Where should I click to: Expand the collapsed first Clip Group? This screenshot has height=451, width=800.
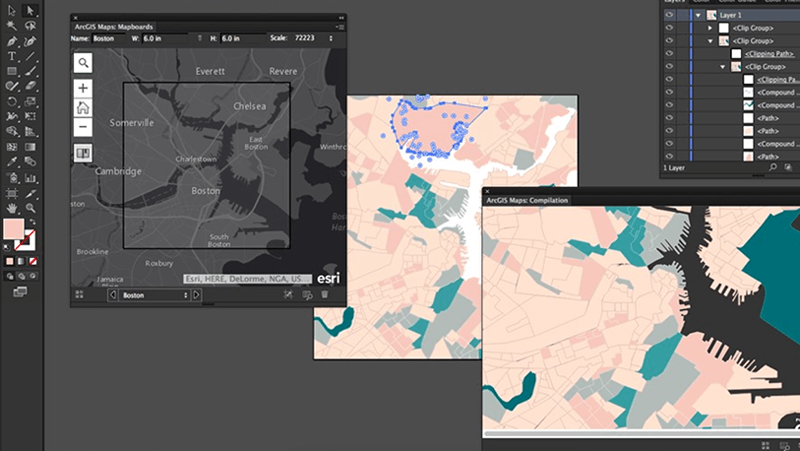pos(710,28)
